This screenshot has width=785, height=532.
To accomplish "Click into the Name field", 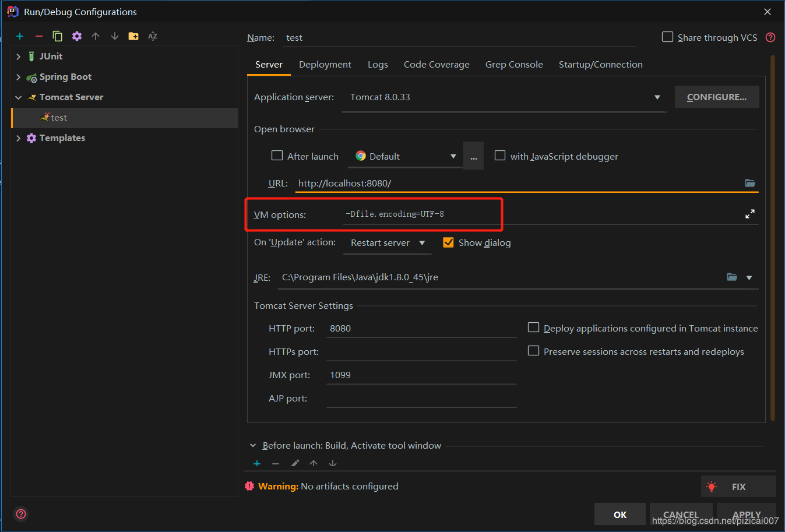I will pos(459,37).
